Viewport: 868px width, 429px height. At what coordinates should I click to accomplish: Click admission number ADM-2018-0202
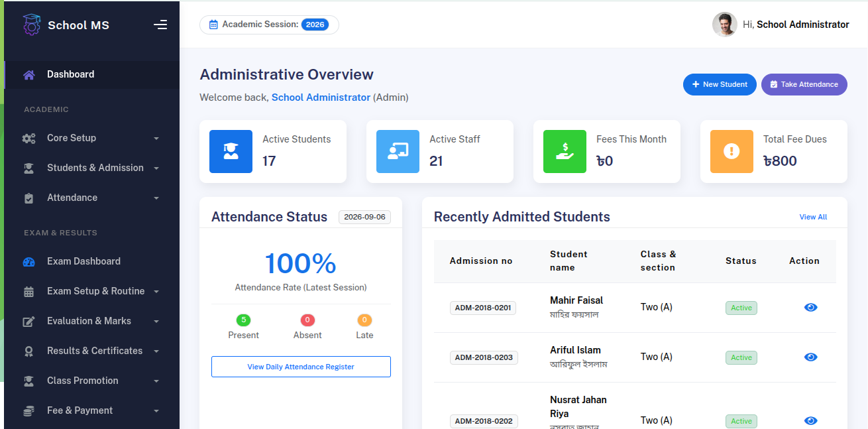click(x=484, y=421)
